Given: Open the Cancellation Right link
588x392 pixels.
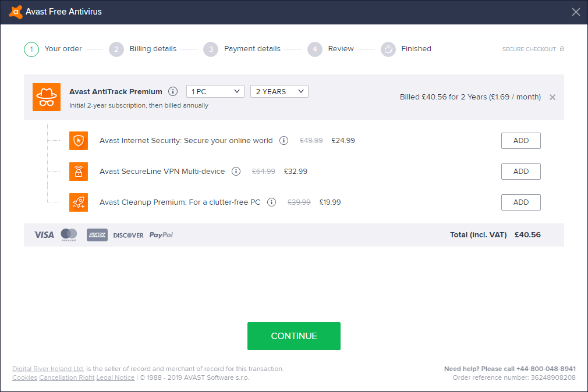Looking at the screenshot, I should tap(67, 378).
